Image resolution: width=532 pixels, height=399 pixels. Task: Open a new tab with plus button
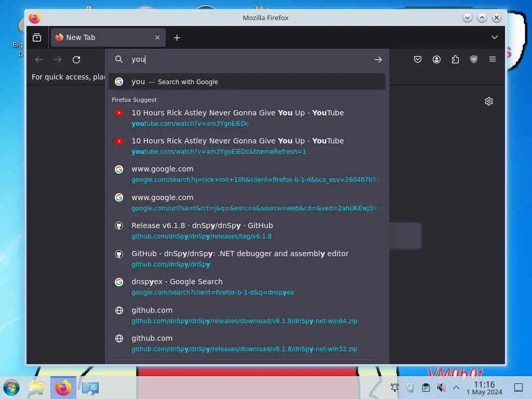(x=177, y=37)
